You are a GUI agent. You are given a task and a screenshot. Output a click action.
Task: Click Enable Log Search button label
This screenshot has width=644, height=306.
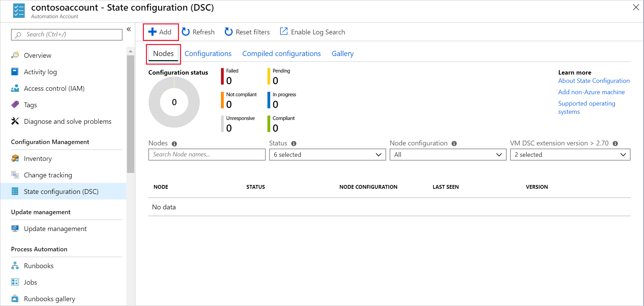click(318, 32)
